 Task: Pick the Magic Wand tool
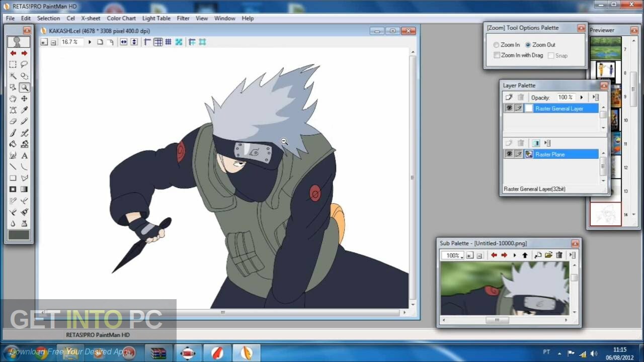pyautogui.click(x=13, y=76)
